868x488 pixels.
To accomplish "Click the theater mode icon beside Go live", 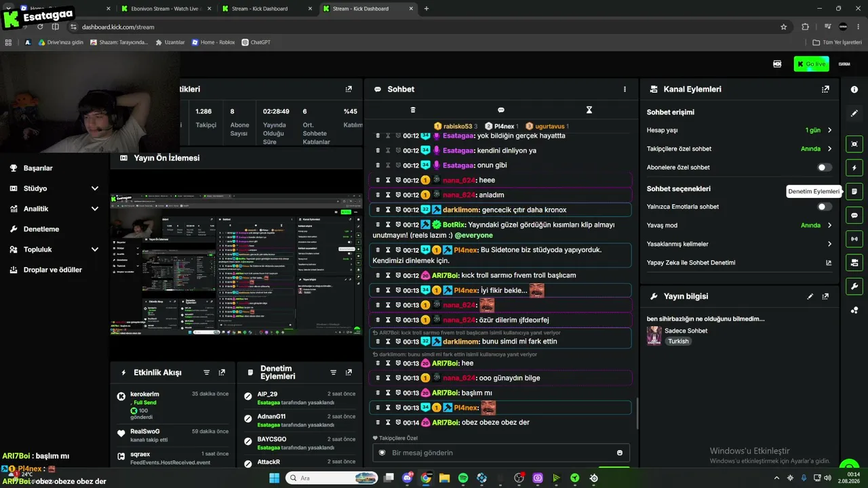I will [x=777, y=64].
